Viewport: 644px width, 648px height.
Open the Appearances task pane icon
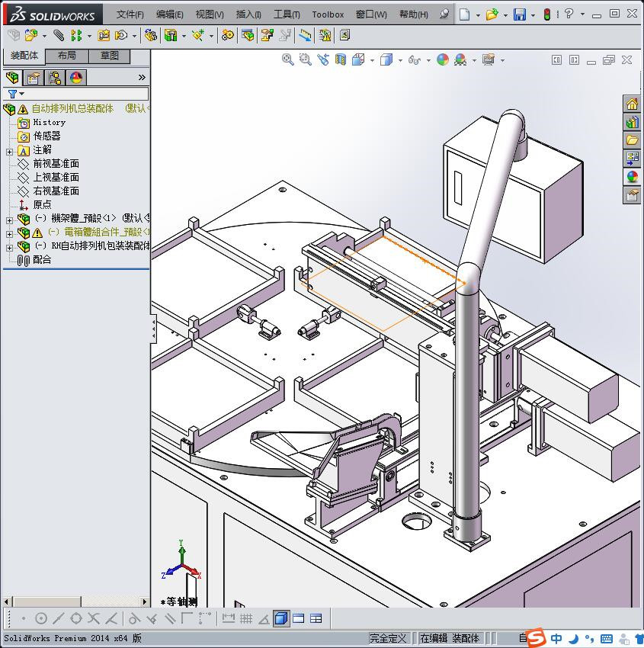pyautogui.click(x=632, y=177)
